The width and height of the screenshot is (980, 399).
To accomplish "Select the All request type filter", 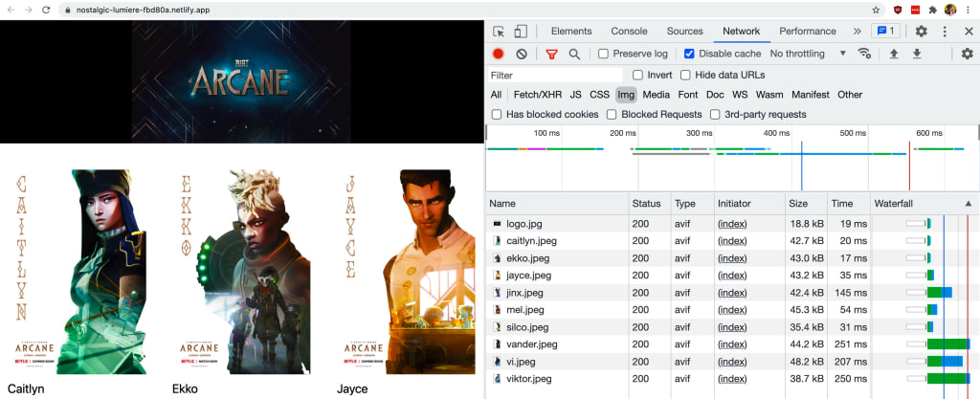I will pos(496,95).
